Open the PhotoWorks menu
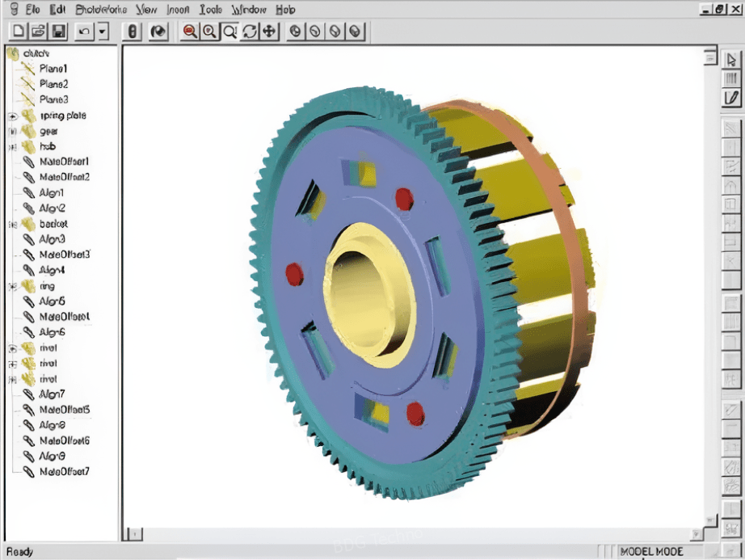This screenshot has height=560, width=745. click(101, 9)
